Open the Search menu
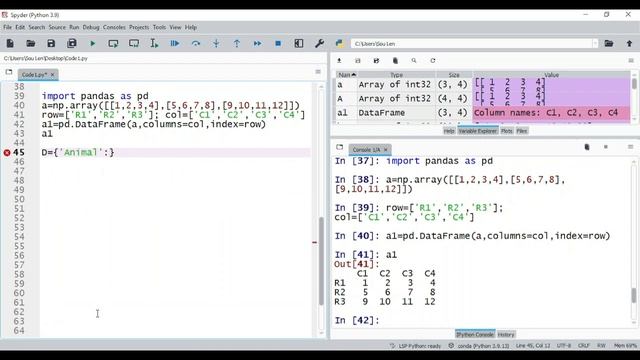The height and width of the screenshot is (360, 640). pos(37,27)
